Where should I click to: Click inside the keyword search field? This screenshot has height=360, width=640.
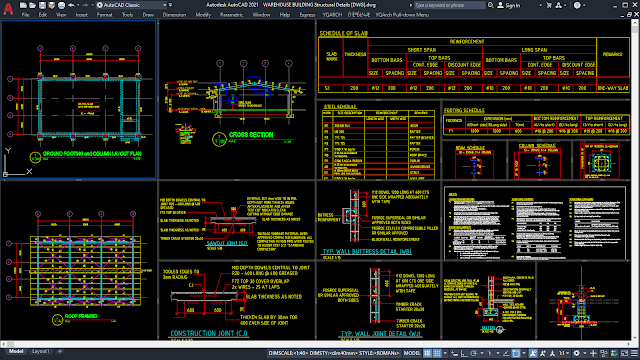[x=450, y=5]
